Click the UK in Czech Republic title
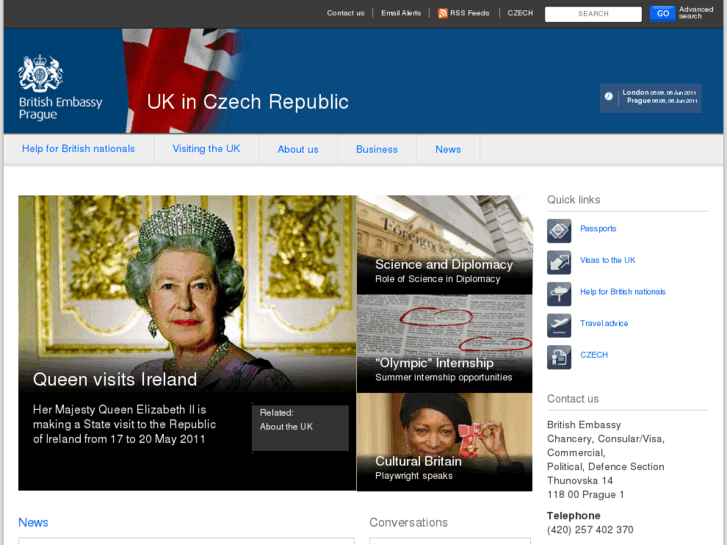727x545 pixels. point(248,102)
